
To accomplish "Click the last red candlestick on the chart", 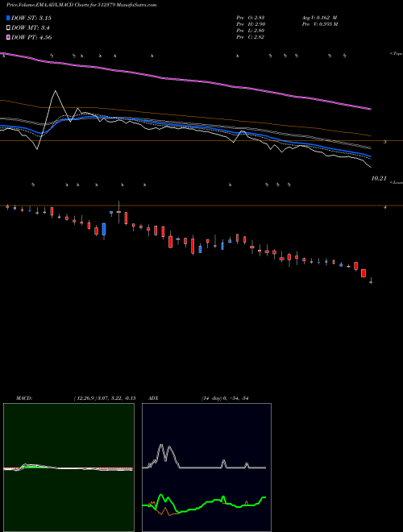I will click(x=371, y=281).
